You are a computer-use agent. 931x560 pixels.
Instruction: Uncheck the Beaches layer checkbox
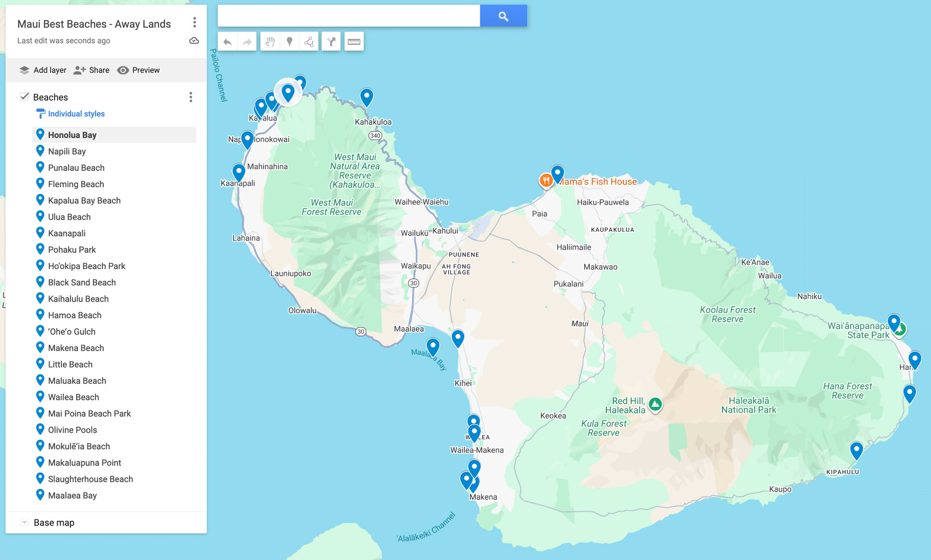(25, 97)
